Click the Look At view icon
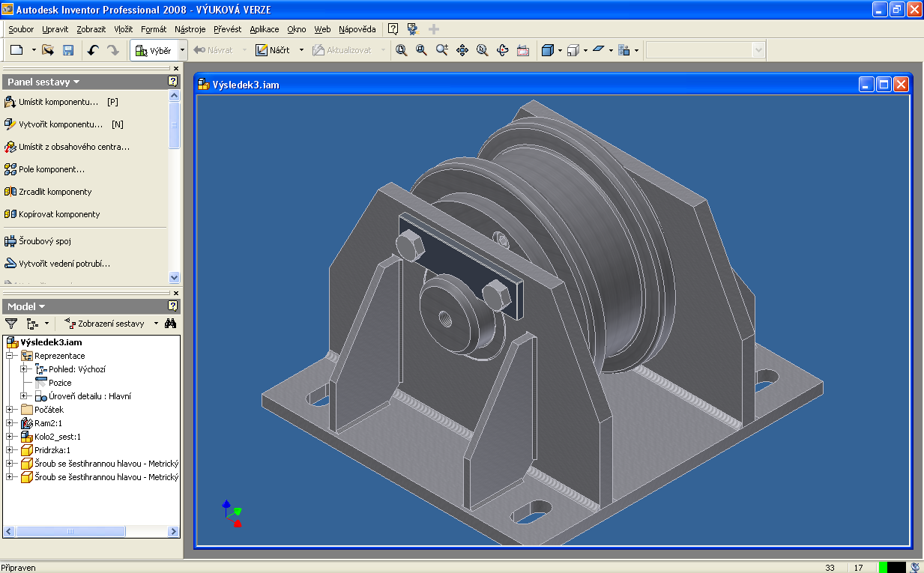924x573 pixels. point(523,50)
